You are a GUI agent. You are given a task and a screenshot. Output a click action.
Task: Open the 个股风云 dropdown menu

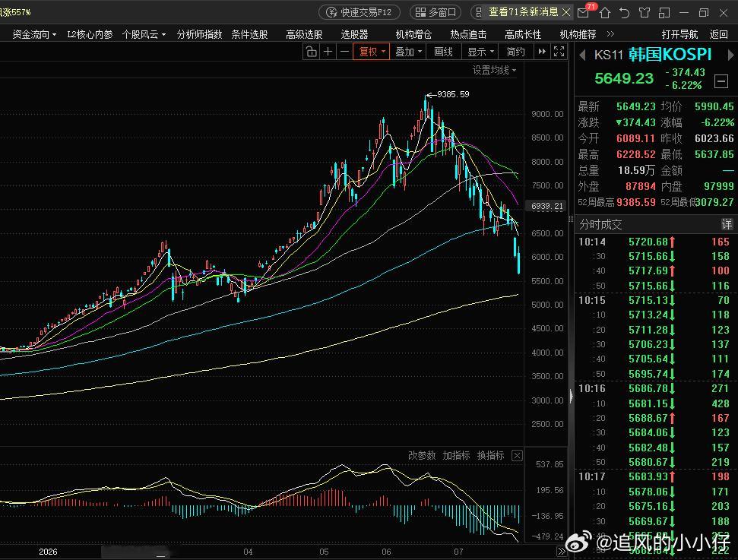coord(144,34)
